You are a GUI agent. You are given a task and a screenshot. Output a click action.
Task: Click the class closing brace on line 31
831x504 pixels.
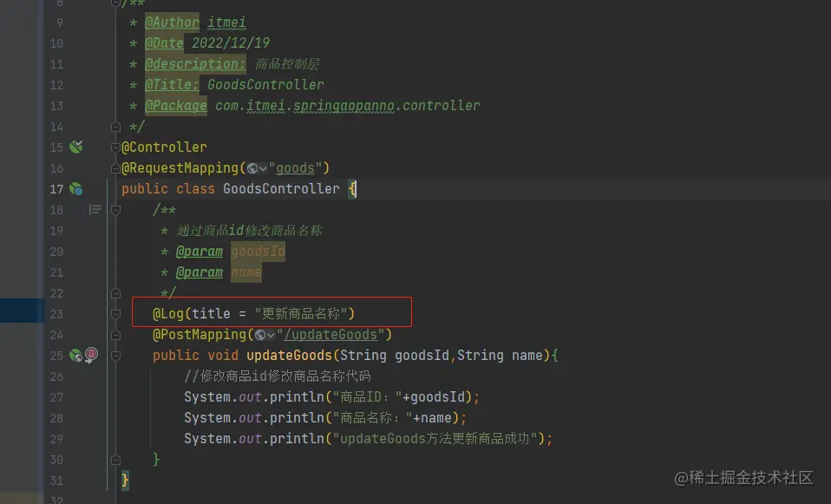[x=125, y=481]
